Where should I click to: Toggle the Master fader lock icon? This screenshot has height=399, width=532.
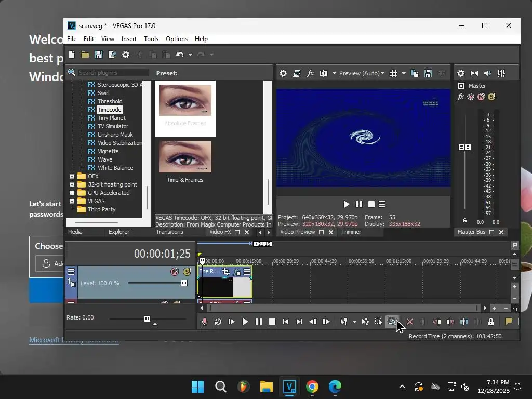464,221
